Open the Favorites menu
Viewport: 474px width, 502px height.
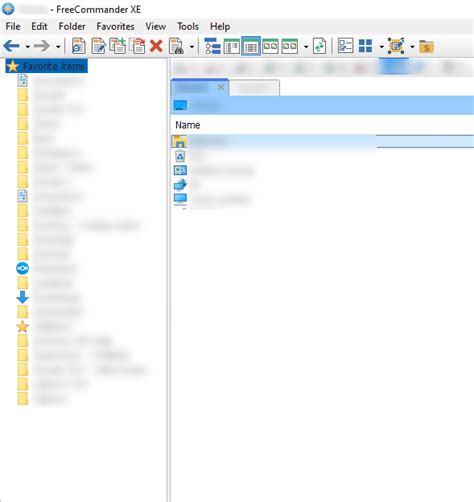[x=115, y=26]
